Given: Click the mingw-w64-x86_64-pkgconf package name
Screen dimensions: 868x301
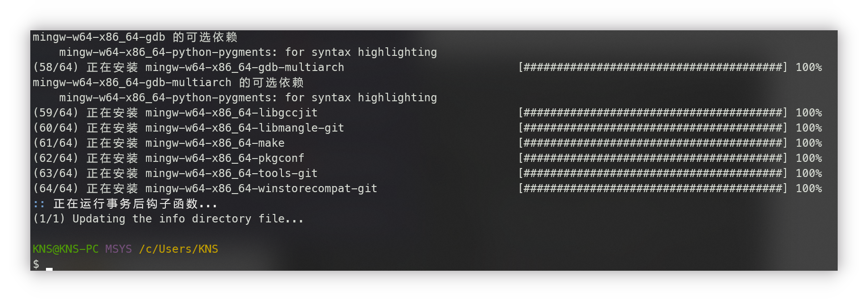Looking at the screenshot, I should (225, 158).
